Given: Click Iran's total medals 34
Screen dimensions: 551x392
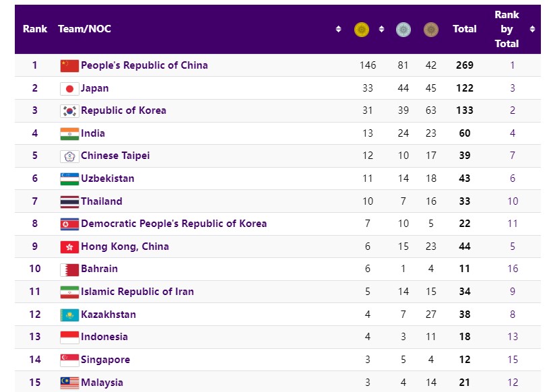Looking at the screenshot, I should click(x=465, y=292).
